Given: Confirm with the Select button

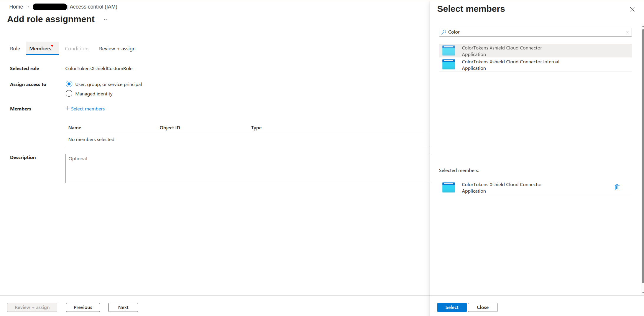Looking at the screenshot, I should tap(452, 307).
